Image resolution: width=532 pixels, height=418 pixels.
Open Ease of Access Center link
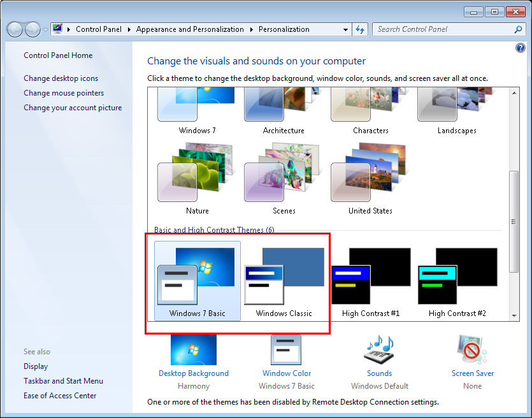60,396
